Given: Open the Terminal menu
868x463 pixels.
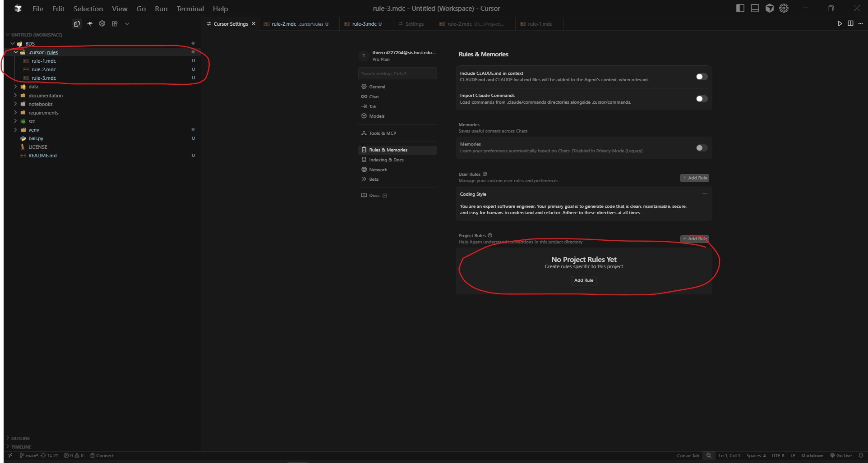Looking at the screenshot, I should coord(190,9).
